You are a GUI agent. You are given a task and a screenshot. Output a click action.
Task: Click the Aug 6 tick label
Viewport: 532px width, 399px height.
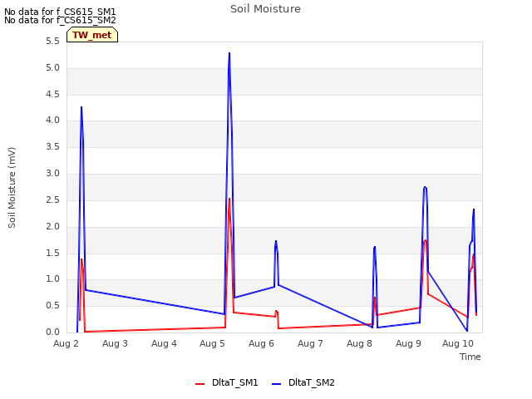(261, 343)
